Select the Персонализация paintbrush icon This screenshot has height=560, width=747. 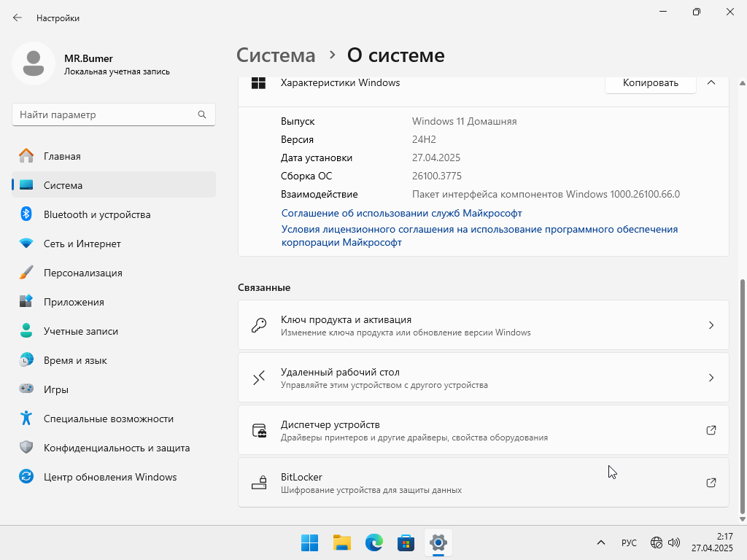26,273
